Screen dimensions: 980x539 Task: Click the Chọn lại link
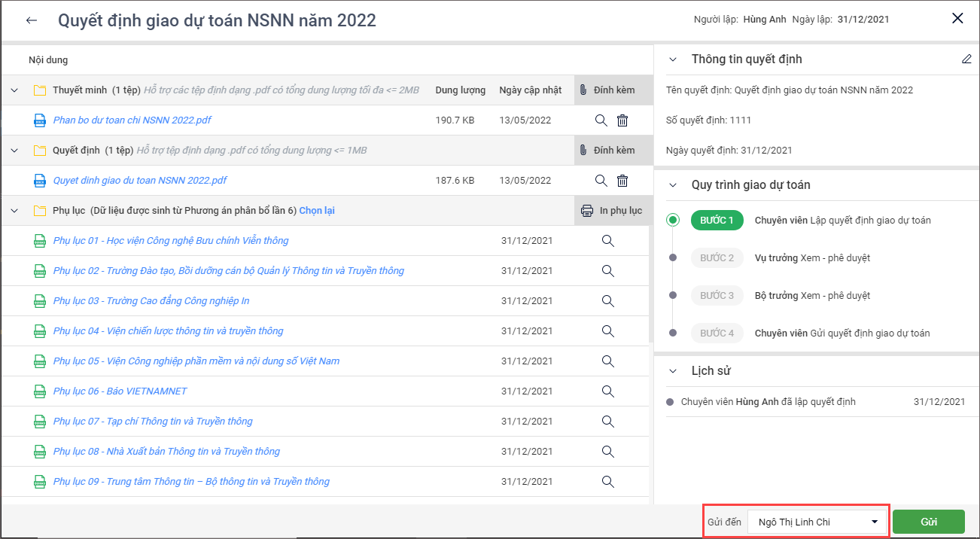coord(317,211)
